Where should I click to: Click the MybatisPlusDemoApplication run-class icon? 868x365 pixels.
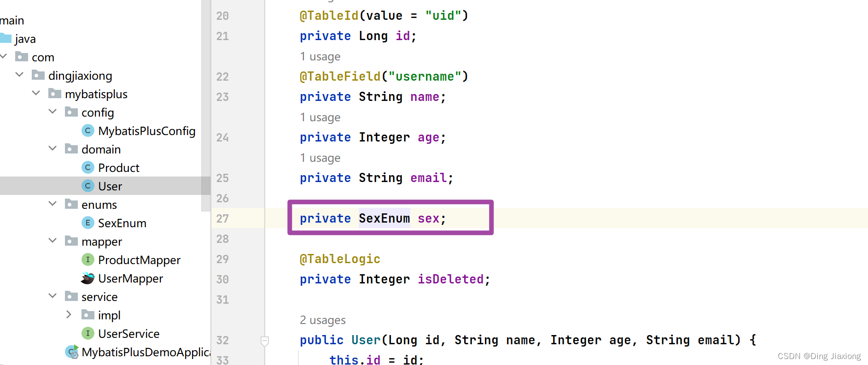(x=72, y=352)
